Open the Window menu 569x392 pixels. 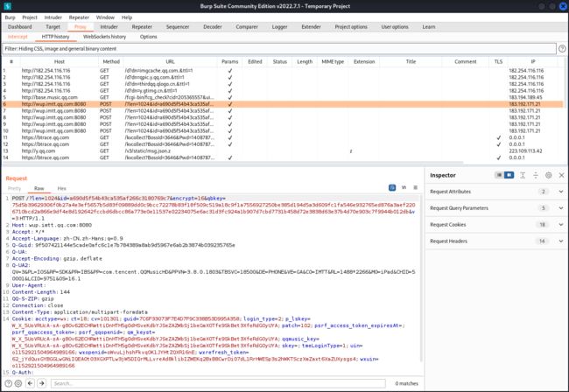click(105, 17)
